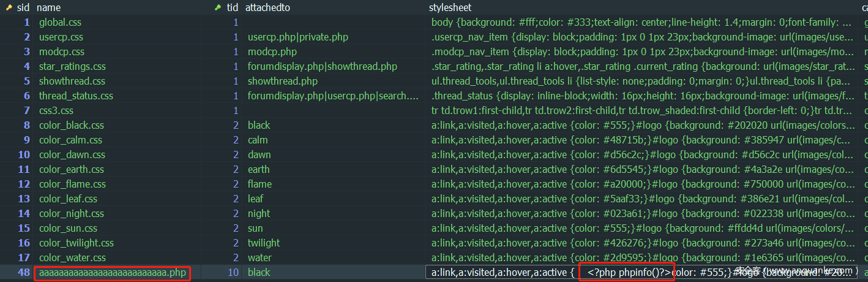
Task: Select the thread_status.css name cell
Action: point(76,96)
